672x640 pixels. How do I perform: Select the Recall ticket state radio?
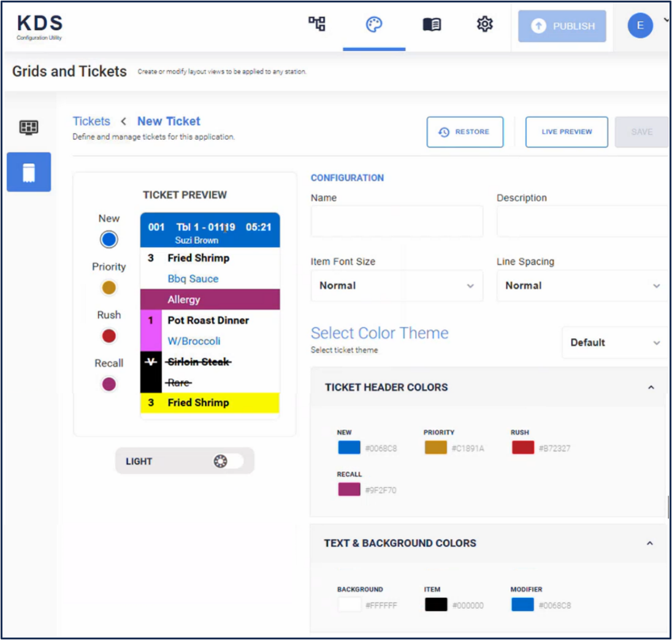pyautogui.click(x=109, y=384)
